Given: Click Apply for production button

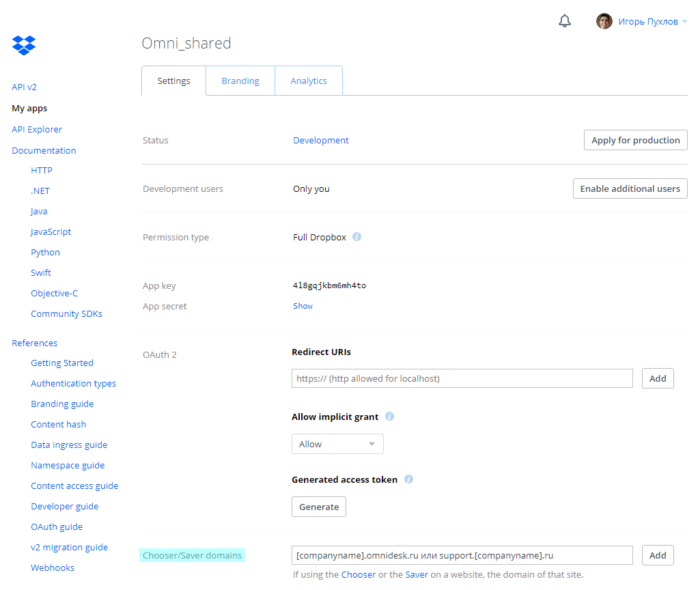Looking at the screenshot, I should click(635, 140).
